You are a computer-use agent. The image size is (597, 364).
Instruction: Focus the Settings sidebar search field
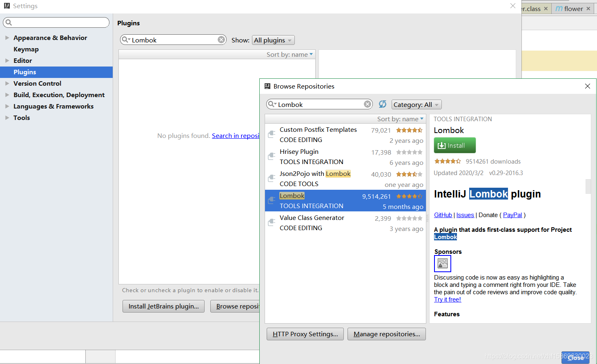[56, 22]
